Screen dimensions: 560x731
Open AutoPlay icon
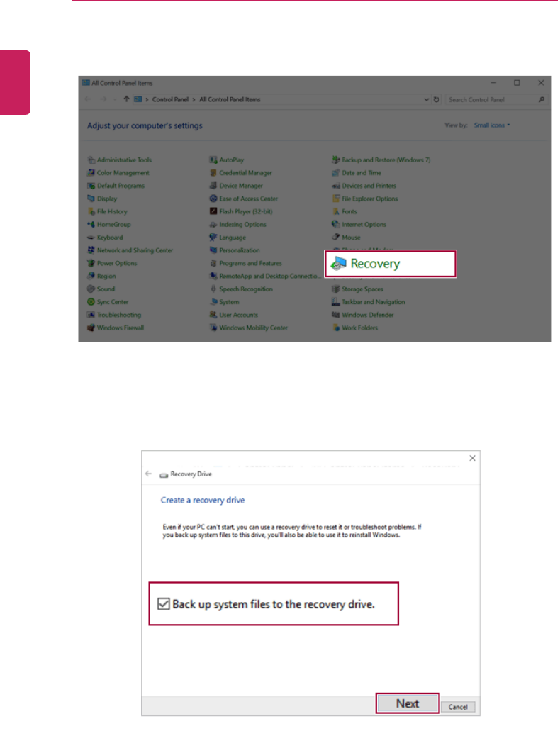(x=213, y=160)
